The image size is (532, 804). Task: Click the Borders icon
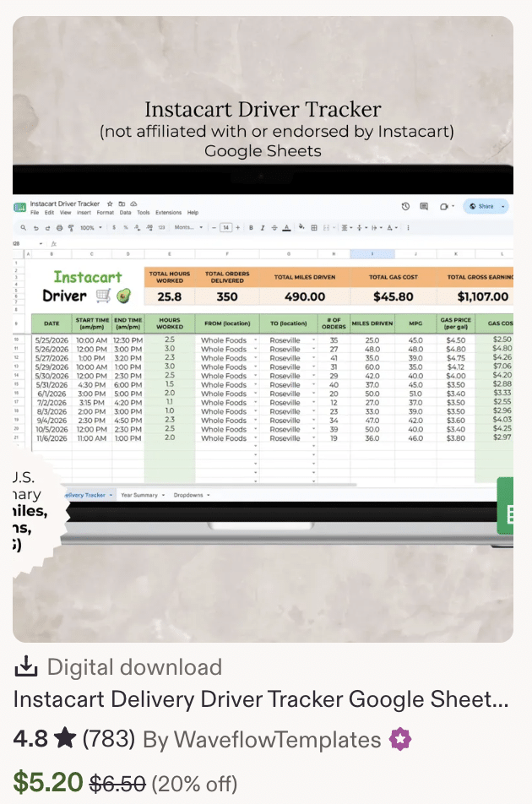[314, 228]
